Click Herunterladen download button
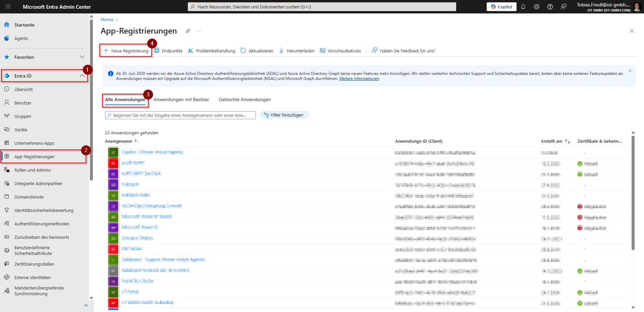 297,51
